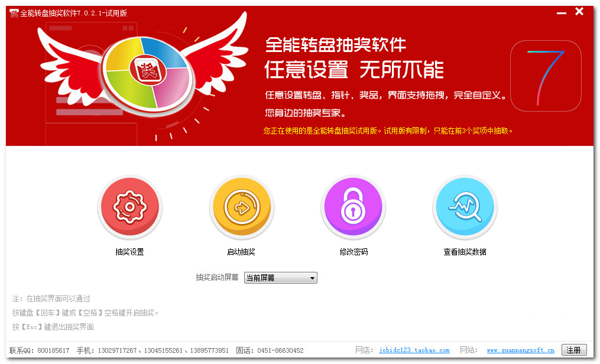Open the blue 查看抽奖数据 chart icon

(x=465, y=207)
